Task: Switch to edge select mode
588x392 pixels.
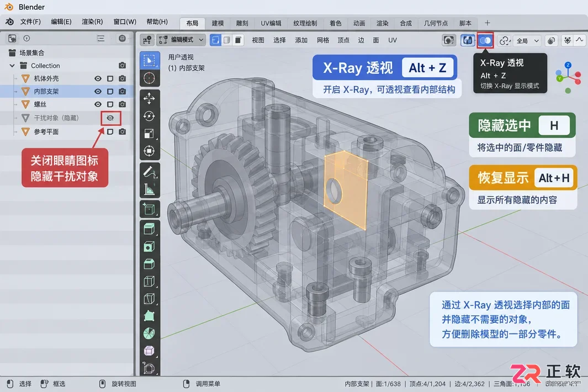Action: pyautogui.click(x=226, y=40)
